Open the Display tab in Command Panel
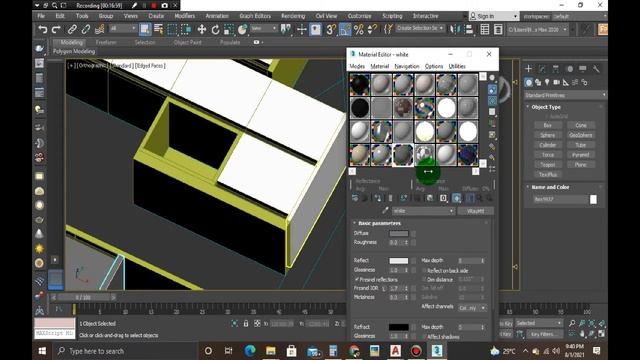This screenshot has width=640, height=360. 583,69
